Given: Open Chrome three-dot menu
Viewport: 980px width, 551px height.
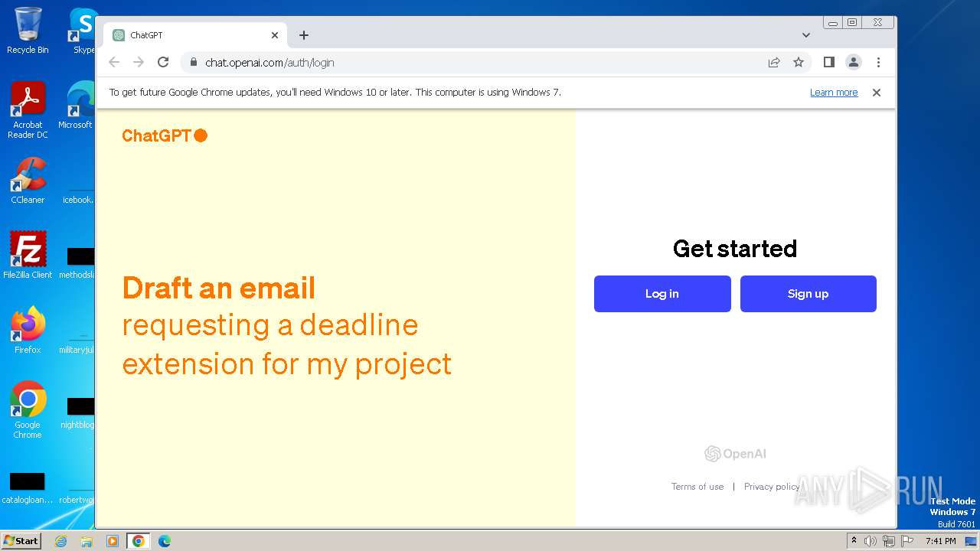Looking at the screenshot, I should click(x=878, y=63).
